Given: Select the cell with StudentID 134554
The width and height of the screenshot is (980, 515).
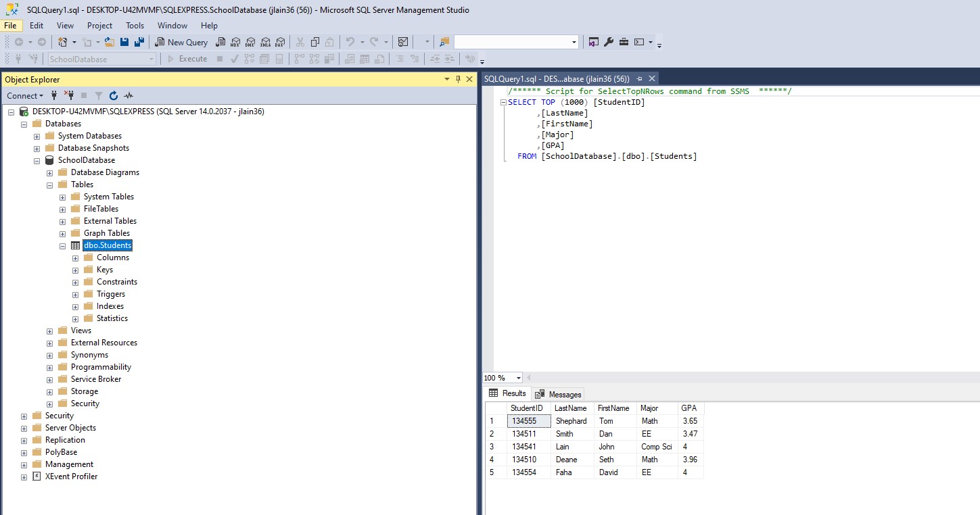Looking at the screenshot, I should coord(528,472).
